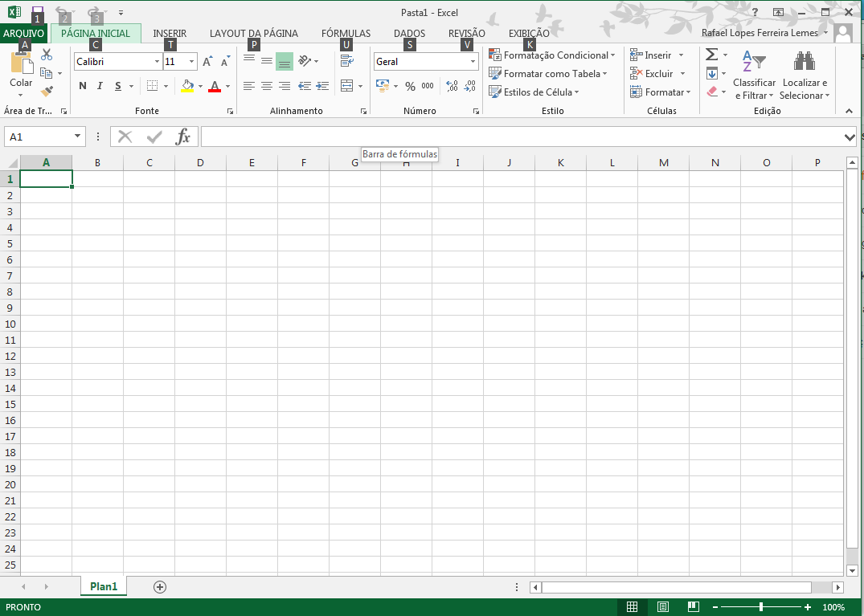Toggle underline with the S button
This screenshot has width=864, height=616.
pos(117,85)
